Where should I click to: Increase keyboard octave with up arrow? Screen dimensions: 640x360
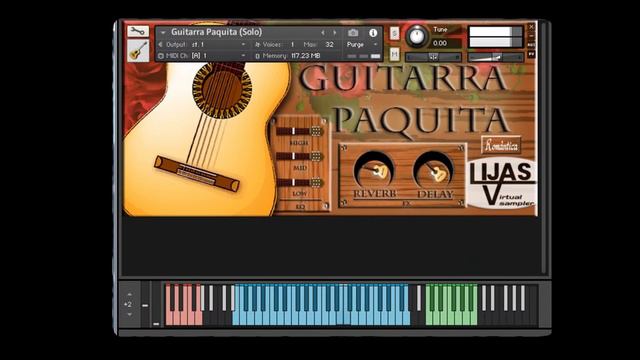click(x=129, y=294)
